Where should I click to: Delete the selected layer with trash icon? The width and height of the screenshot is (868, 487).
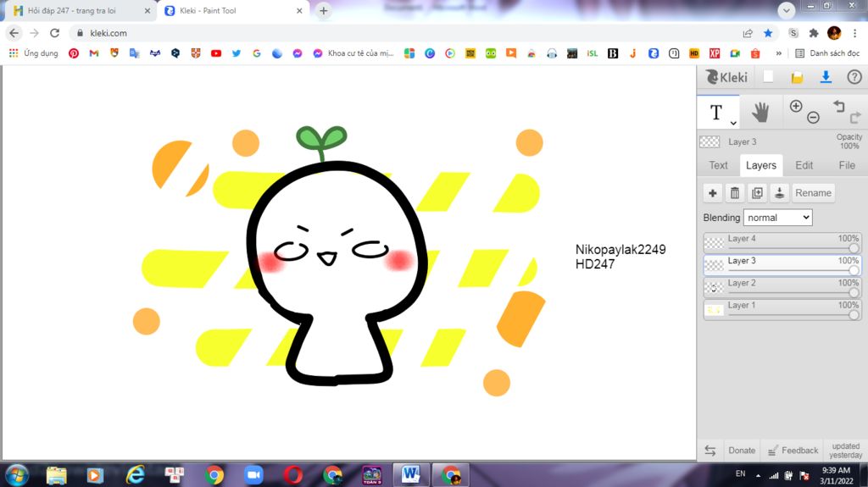(735, 192)
